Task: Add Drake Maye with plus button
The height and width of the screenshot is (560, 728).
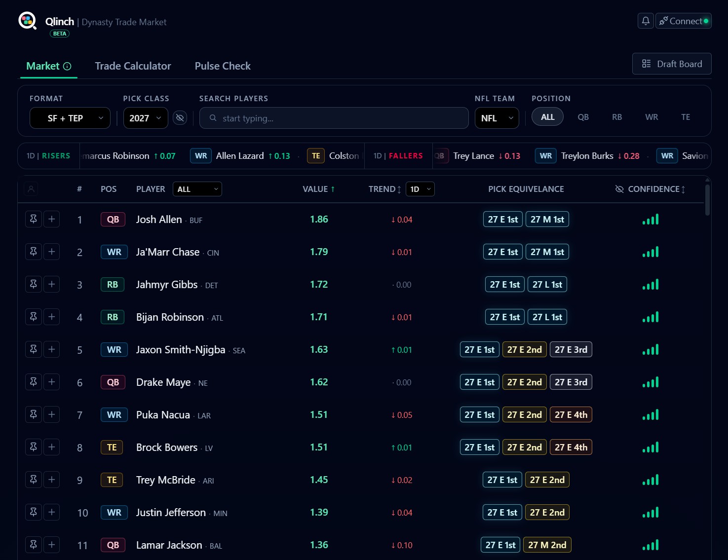Action: point(51,382)
